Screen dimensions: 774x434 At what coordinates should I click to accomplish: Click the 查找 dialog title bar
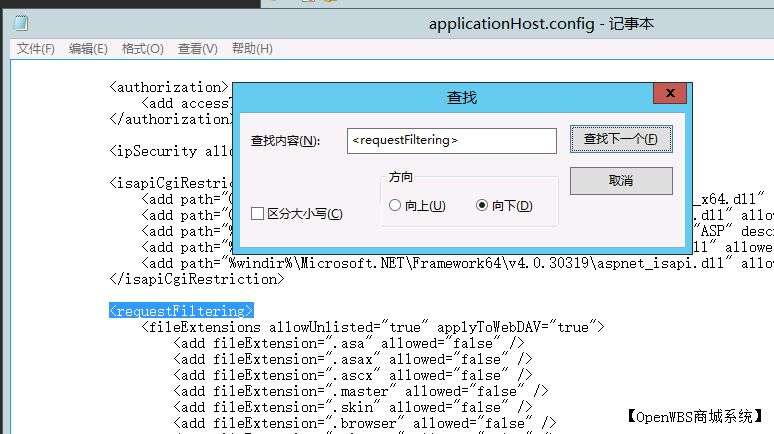[x=460, y=97]
